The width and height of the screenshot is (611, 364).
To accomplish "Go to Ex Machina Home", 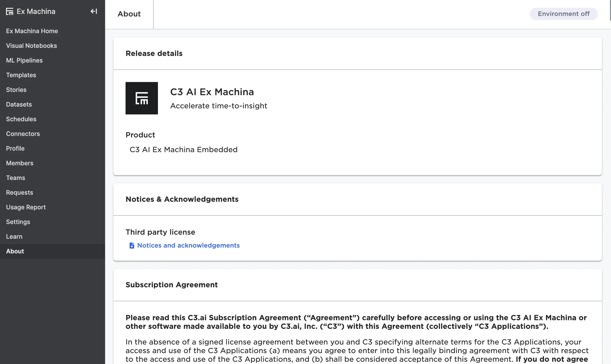I will [32, 31].
